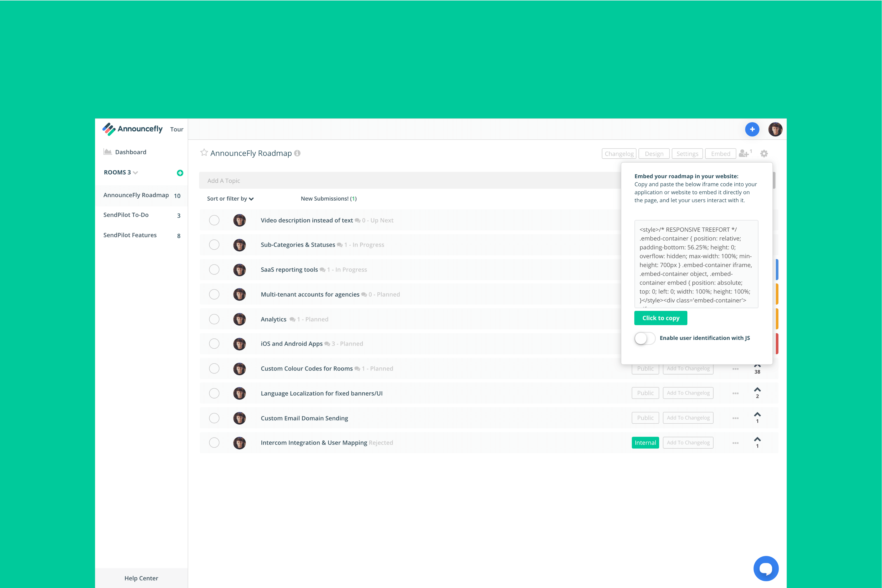882x588 pixels.
Task: Check the SaaS reporting tools topic circle
Action: point(214,269)
